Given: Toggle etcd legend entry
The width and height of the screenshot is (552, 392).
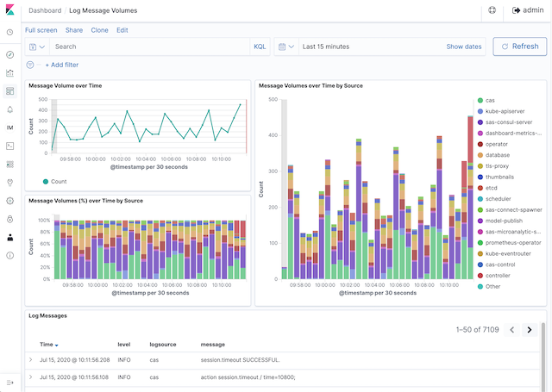Looking at the screenshot, I should pyautogui.click(x=487, y=188).
